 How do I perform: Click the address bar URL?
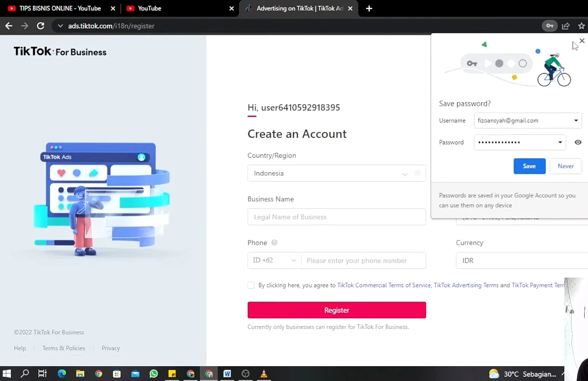coord(111,26)
